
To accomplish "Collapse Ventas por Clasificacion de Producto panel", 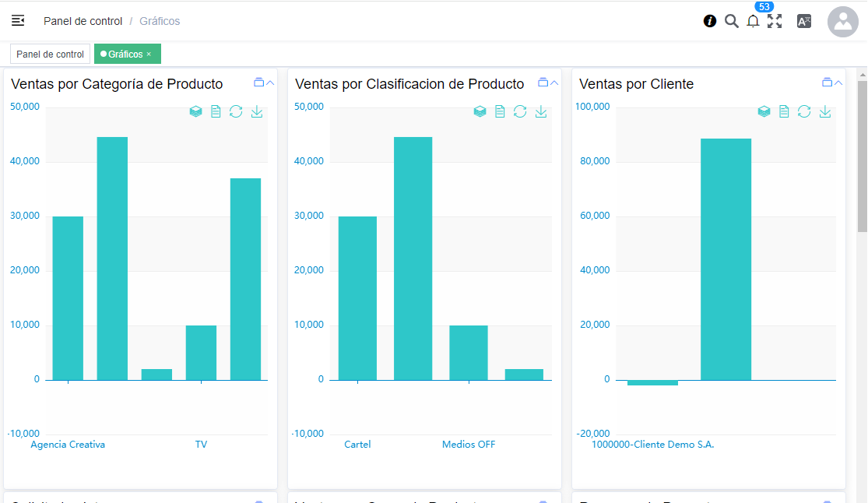I will point(554,83).
